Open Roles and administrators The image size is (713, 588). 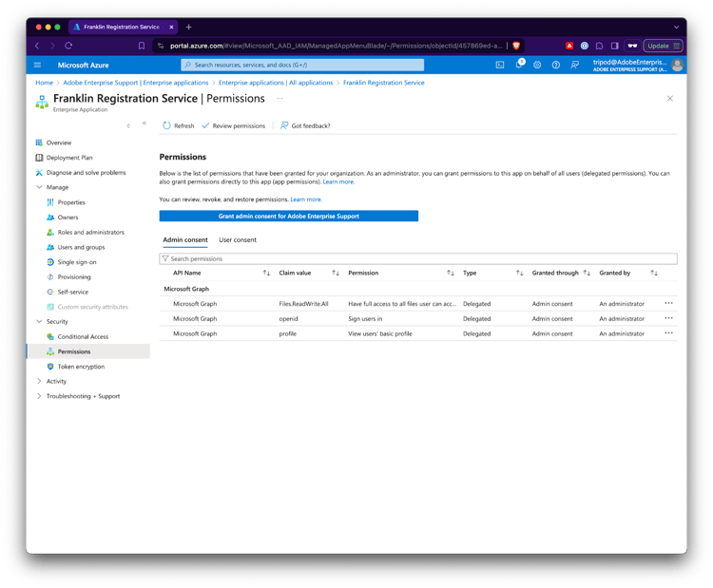[90, 232]
